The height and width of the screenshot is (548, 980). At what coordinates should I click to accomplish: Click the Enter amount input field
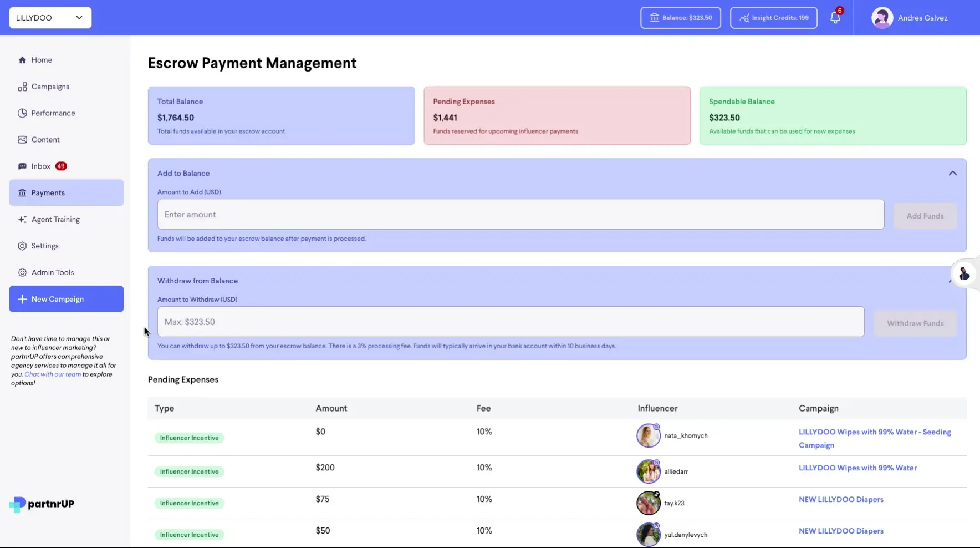[x=520, y=214]
